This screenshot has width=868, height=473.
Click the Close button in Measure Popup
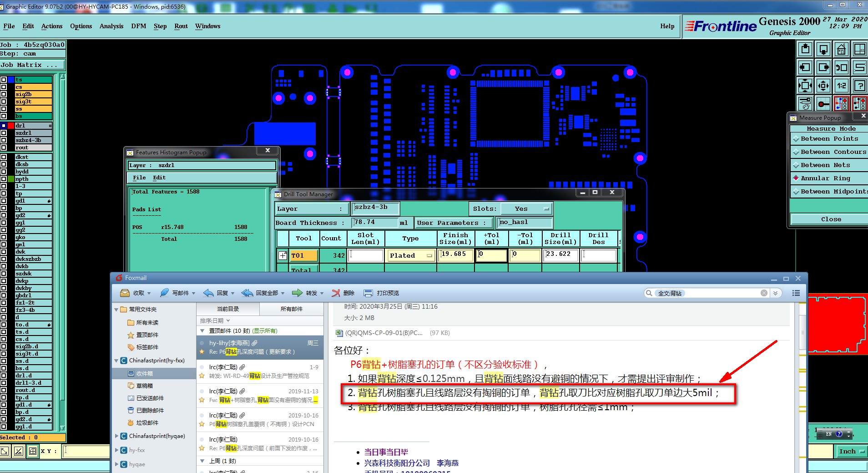point(831,219)
